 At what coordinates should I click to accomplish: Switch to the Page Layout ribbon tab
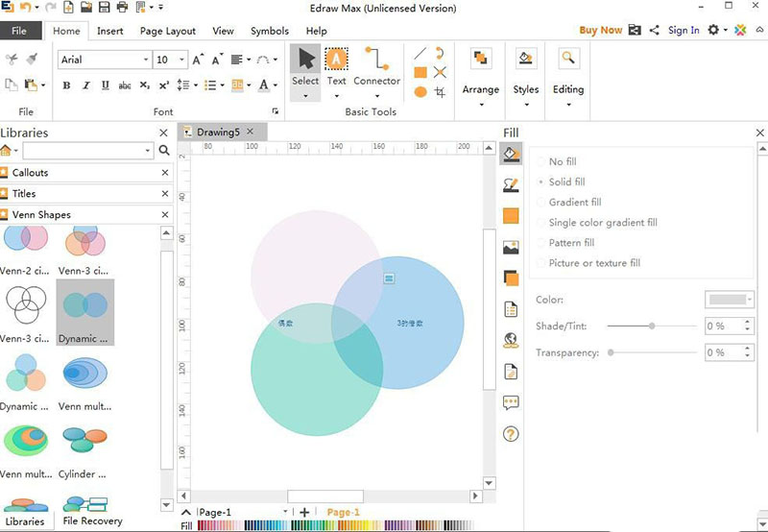click(168, 31)
